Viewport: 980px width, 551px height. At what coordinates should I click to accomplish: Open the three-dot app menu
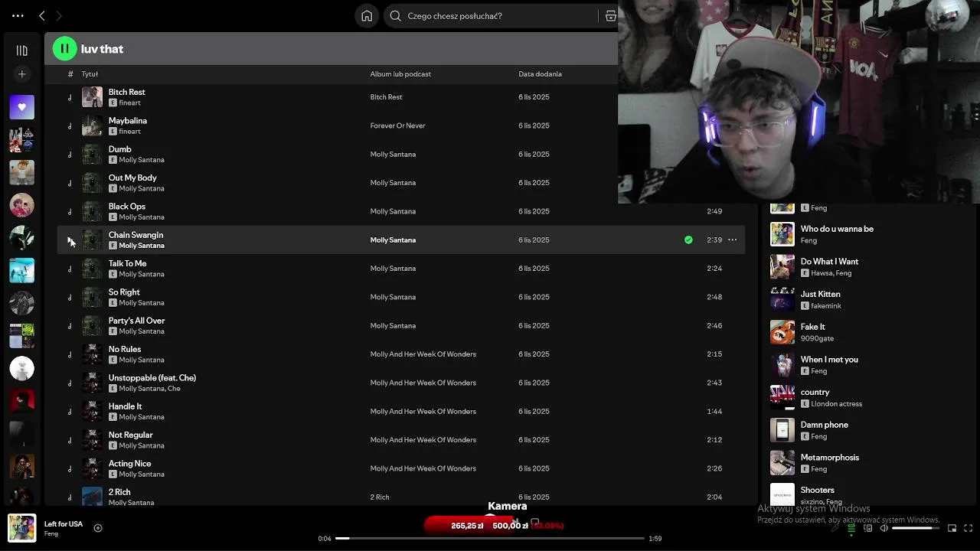18,15
